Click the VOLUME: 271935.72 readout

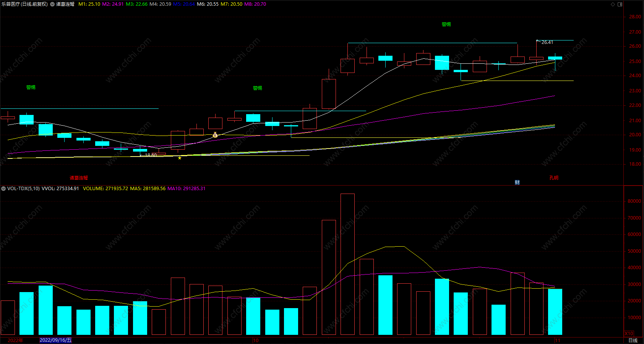105,189
